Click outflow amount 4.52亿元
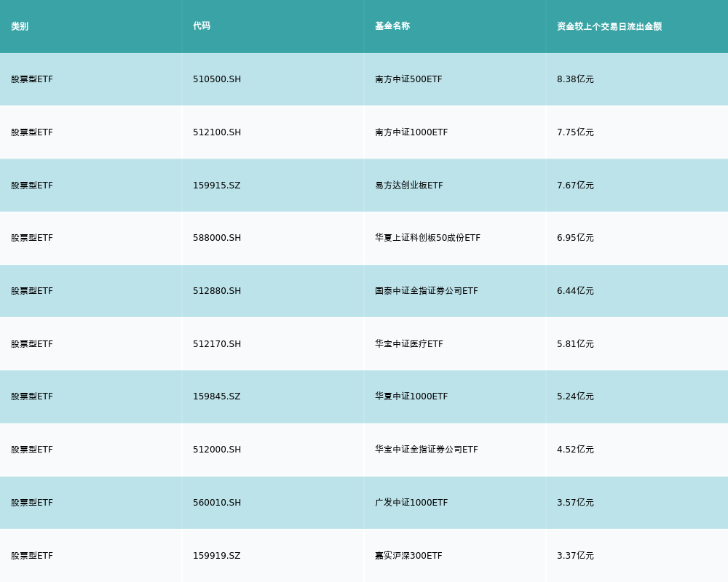Viewport: 728px width, 582px height. point(575,450)
